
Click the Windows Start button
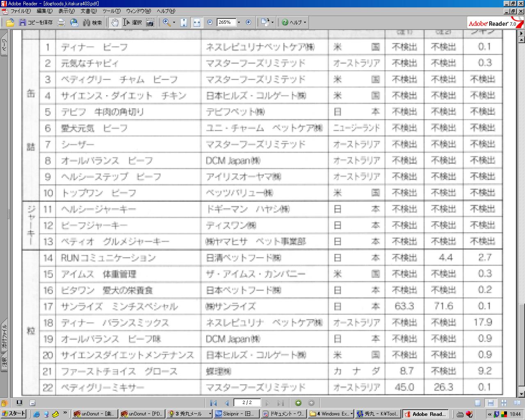[x=14, y=414]
